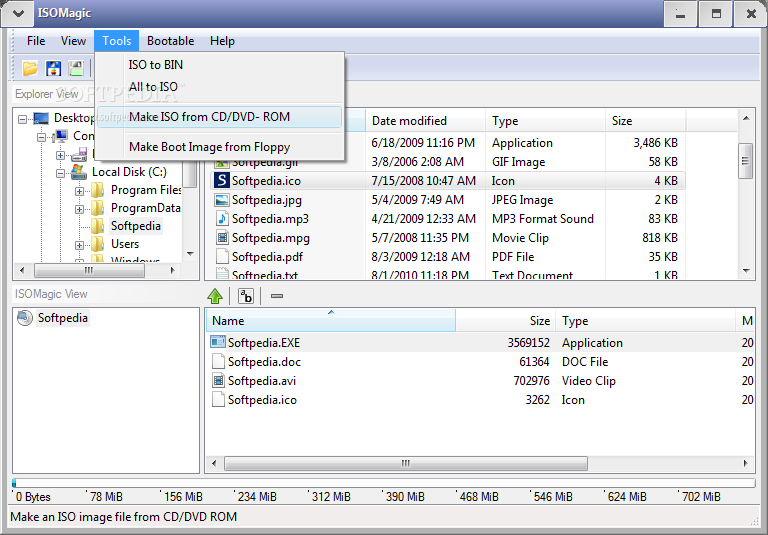
Task: Click the explorer file list vertical scrollbar thumb
Action: [745, 161]
